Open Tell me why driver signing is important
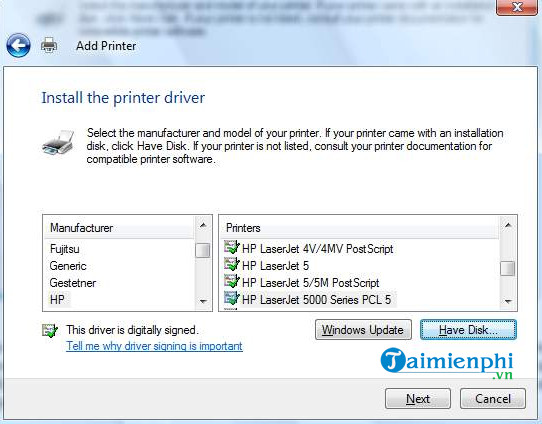Viewport: 542px width, 424px height. pyautogui.click(x=154, y=346)
